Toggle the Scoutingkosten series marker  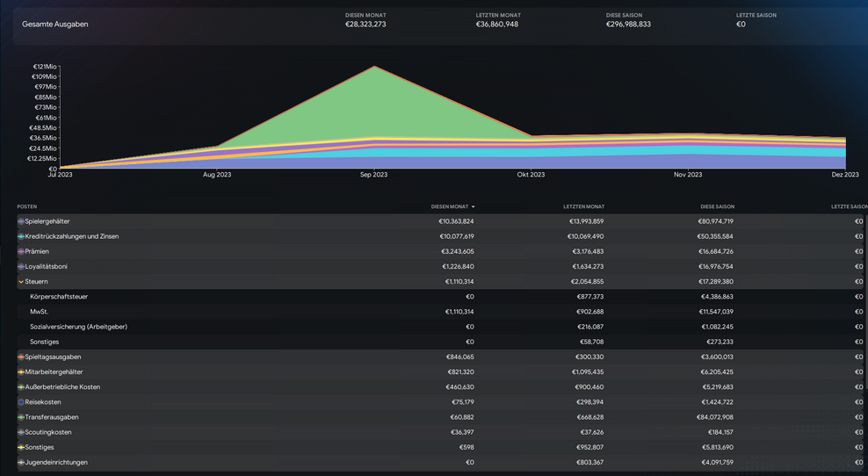(21, 432)
